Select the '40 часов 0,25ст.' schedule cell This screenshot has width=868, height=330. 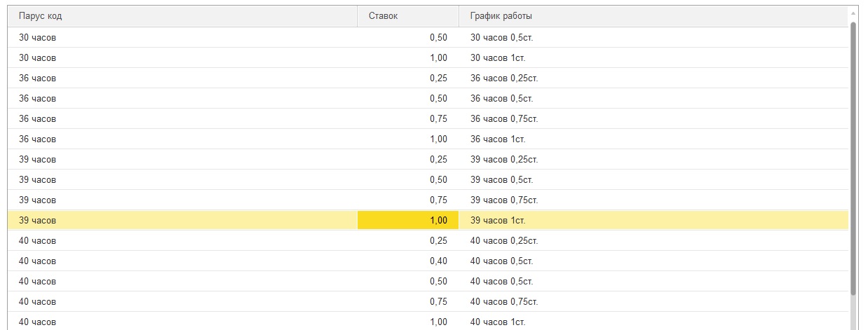503,240
